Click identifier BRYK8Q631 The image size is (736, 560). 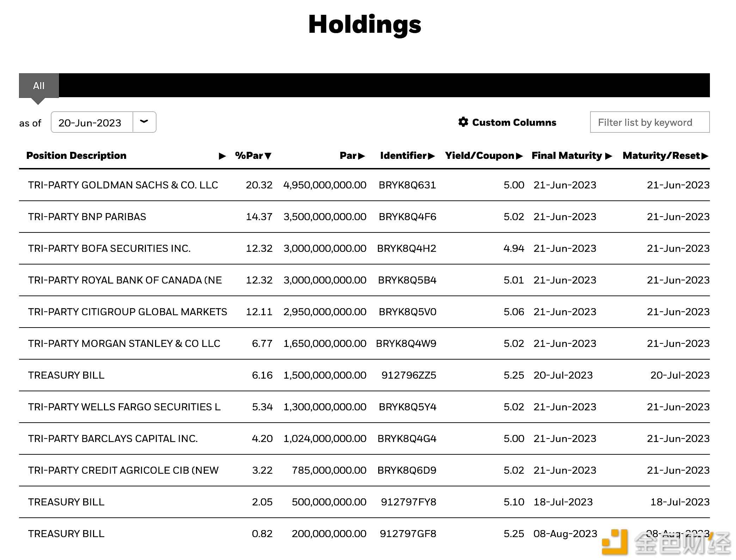[x=407, y=185]
